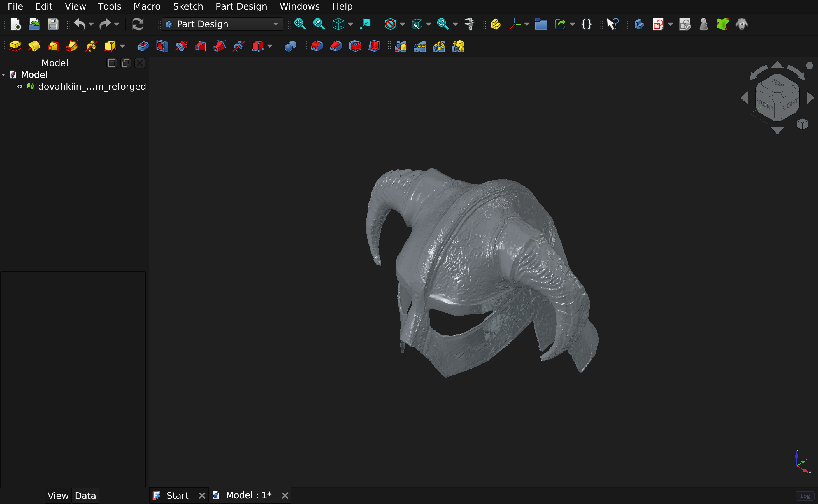The width and height of the screenshot is (818, 504).
Task: Apply the Draft tool
Action: (355, 46)
